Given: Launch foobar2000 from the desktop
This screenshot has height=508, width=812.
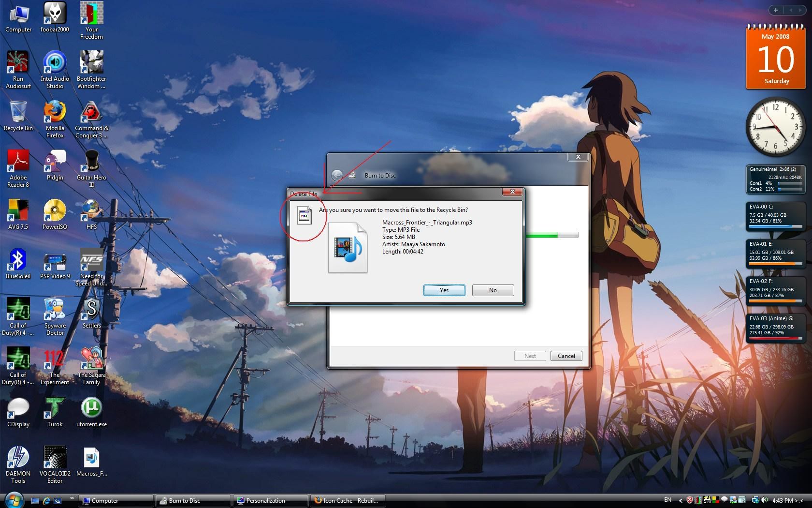Looking at the screenshot, I should [55, 18].
